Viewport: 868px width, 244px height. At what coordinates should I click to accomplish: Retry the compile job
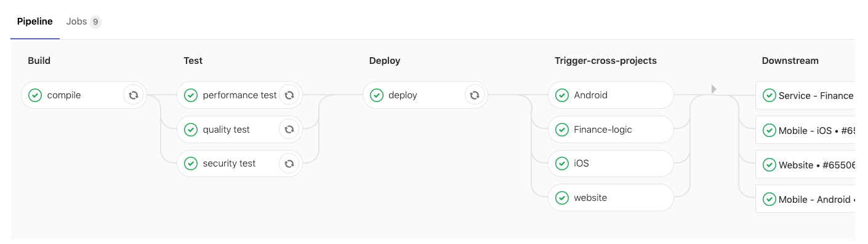(133, 95)
